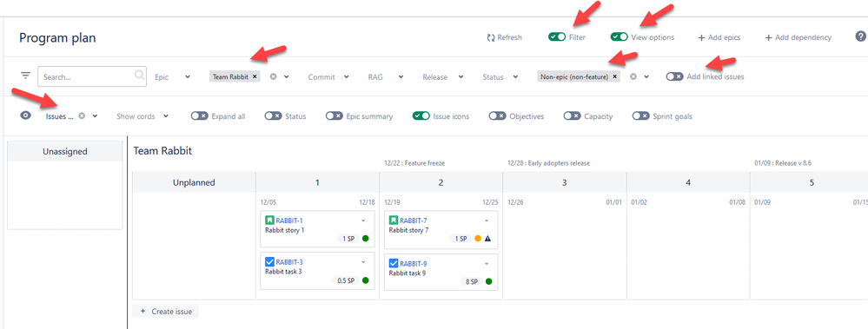This screenshot has width=868, height=329.
Task: Click '12/28 : Early adopters release' marker
Action: (x=548, y=163)
